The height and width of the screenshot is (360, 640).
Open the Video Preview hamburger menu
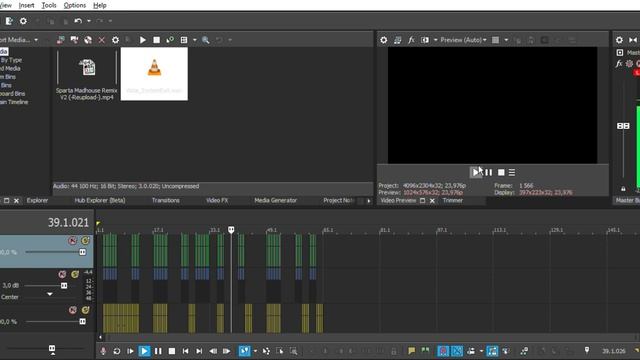[512, 172]
